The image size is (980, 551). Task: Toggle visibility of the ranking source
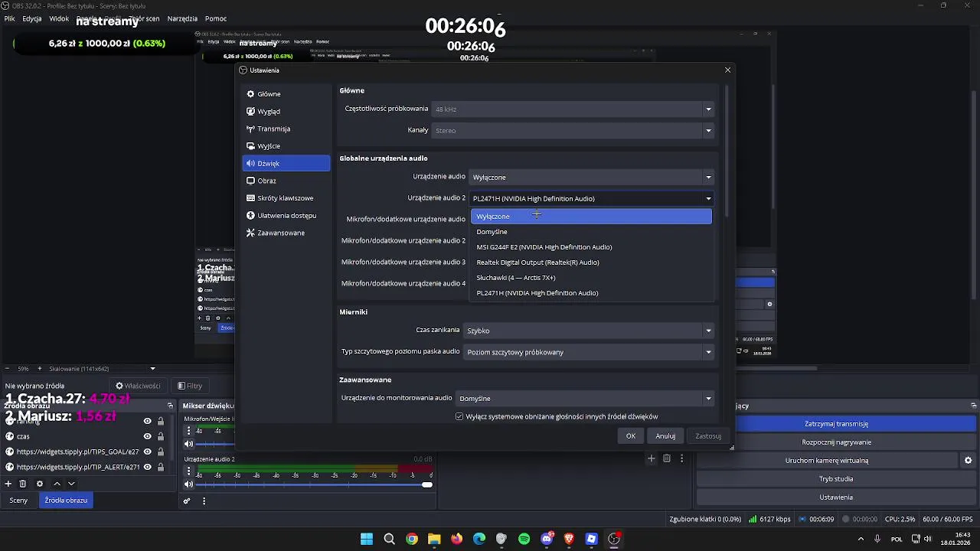(148, 421)
